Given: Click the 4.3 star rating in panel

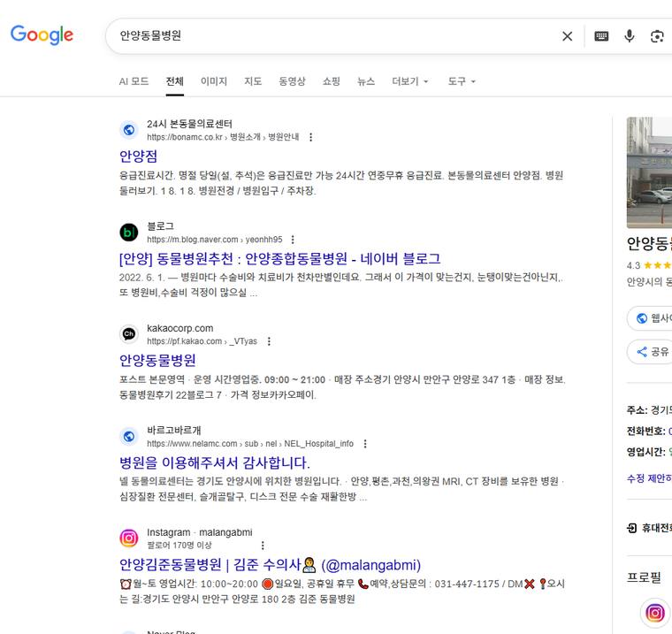Looking at the screenshot, I should [x=649, y=265].
